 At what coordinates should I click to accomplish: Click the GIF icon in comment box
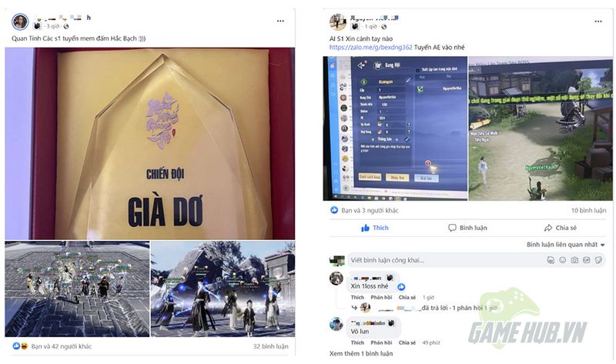point(587,260)
